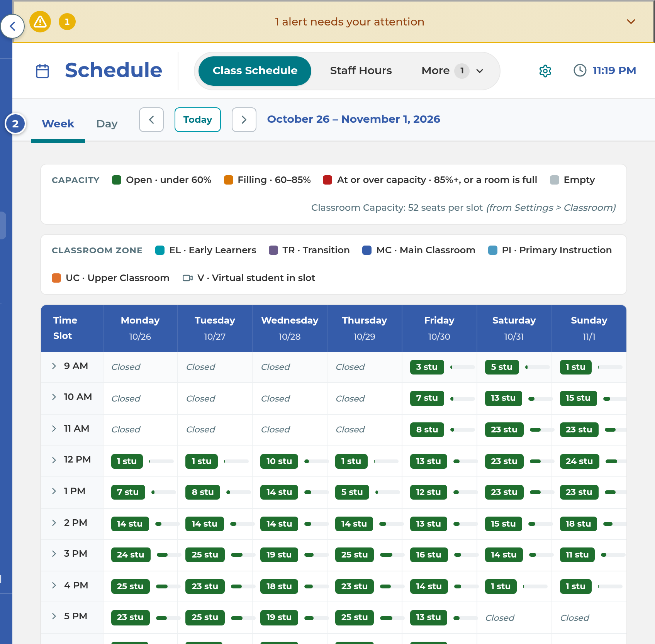This screenshot has height=644, width=655.
Task: Click the back arrow circle button
Action: [x=12, y=26]
